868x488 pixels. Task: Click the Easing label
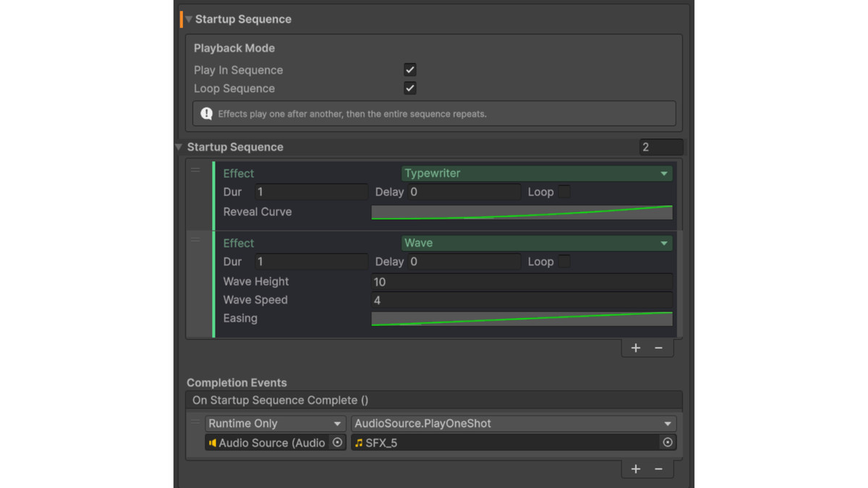(x=240, y=319)
